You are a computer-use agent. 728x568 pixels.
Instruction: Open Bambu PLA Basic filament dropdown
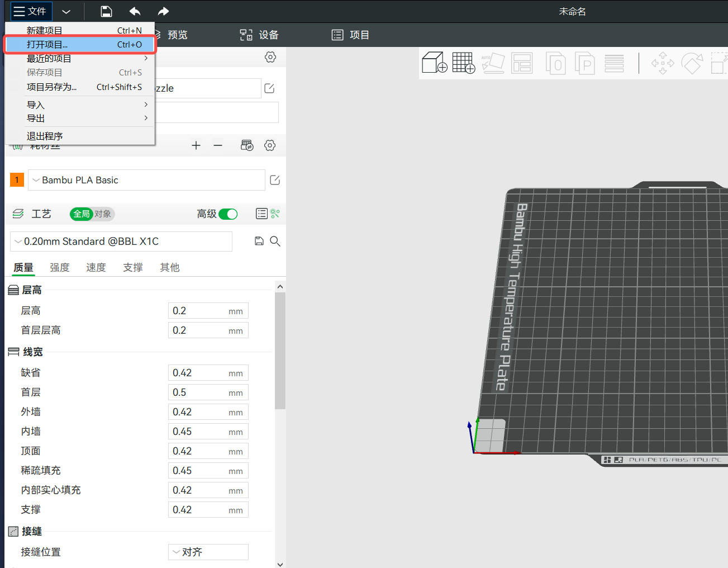pyautogui.click(x=146, y=180)
